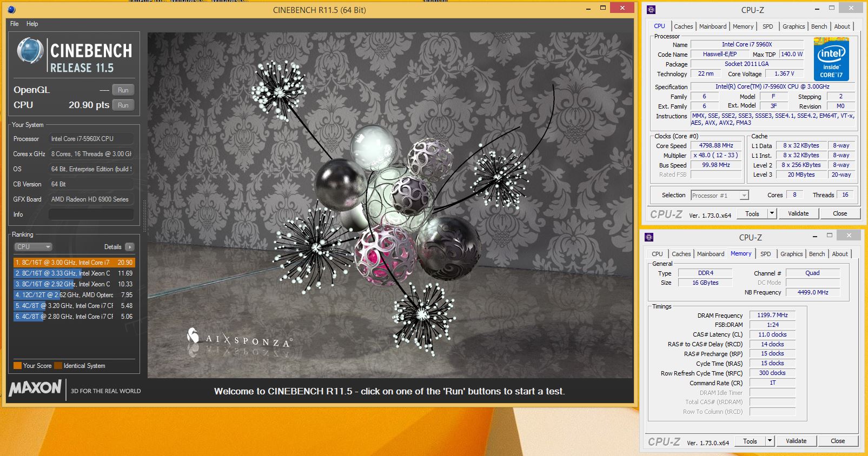Screen dimensions: 868x456
Task: Select ranking row 6 scoring 5.06
Action: [74, 317]
